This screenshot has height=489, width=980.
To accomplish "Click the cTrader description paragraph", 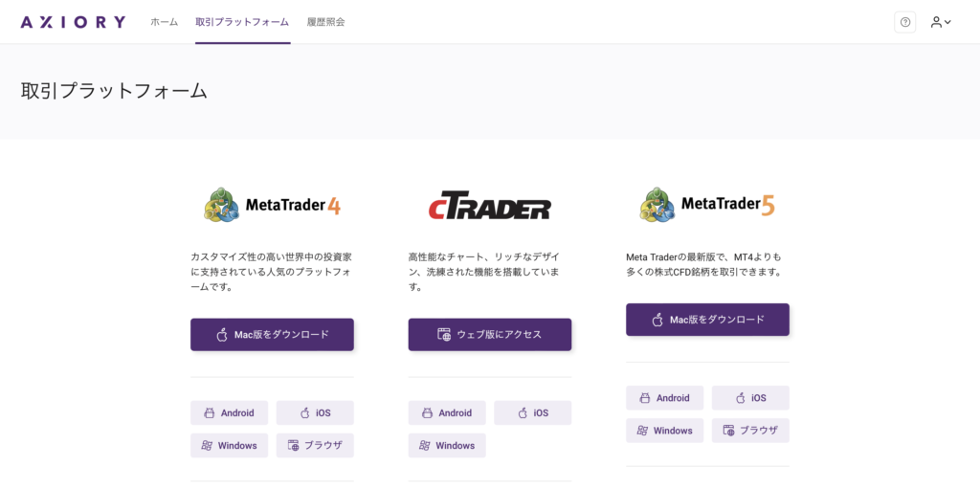I will [483, 272].
